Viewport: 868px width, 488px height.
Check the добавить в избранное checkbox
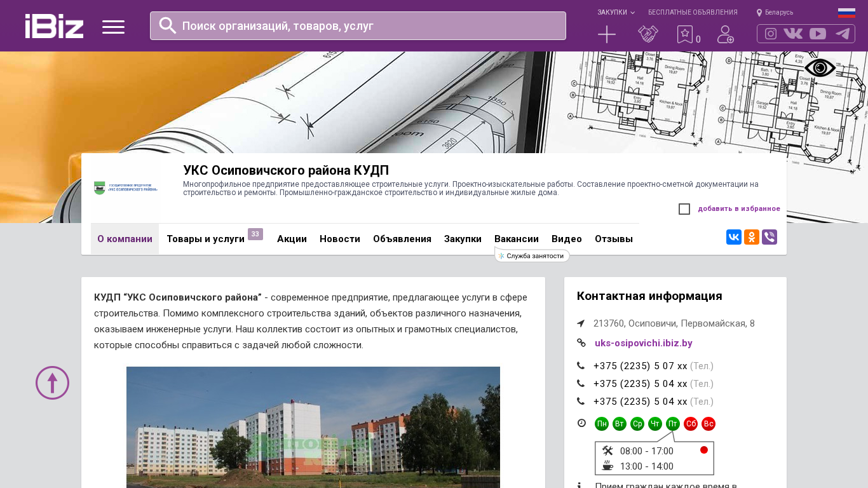[684, 209]
